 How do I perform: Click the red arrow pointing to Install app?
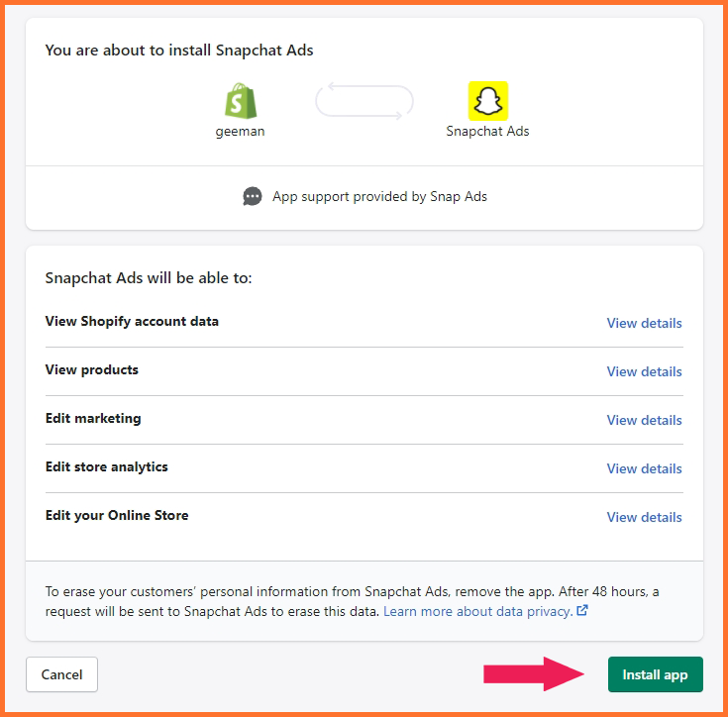(x=534, y=673)
